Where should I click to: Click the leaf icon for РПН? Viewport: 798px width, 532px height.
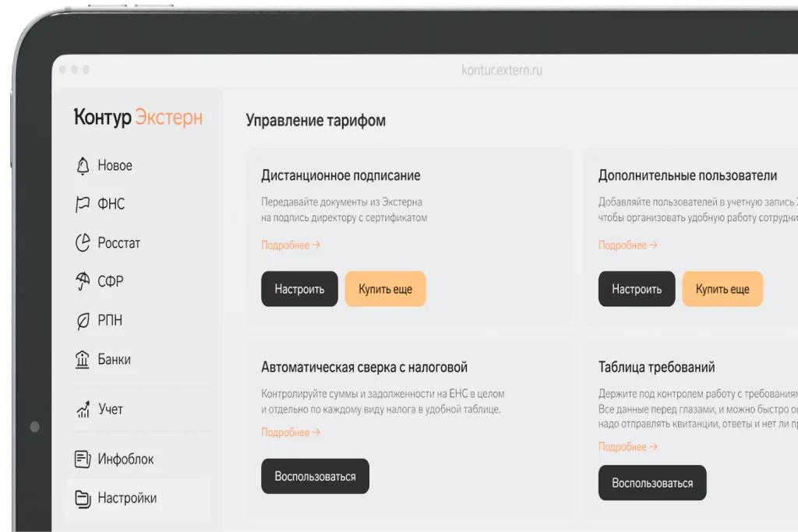click(x=83, y=320)
